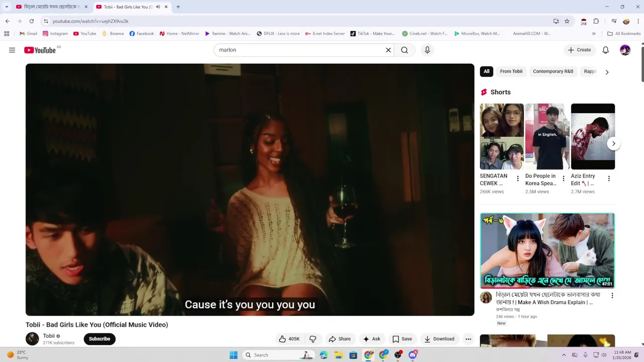The image size is (644, 362).
Task: Share the video
Action: coord(340,339)
